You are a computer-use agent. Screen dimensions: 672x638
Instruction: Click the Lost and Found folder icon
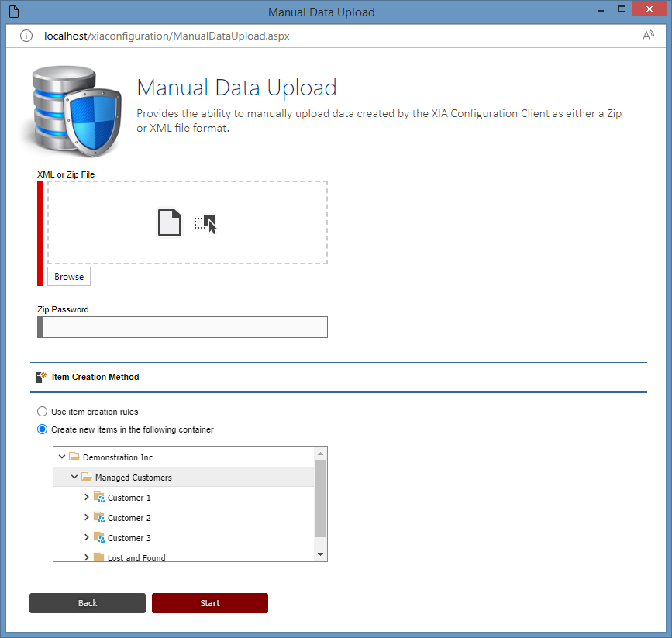[x=99, y=557]
